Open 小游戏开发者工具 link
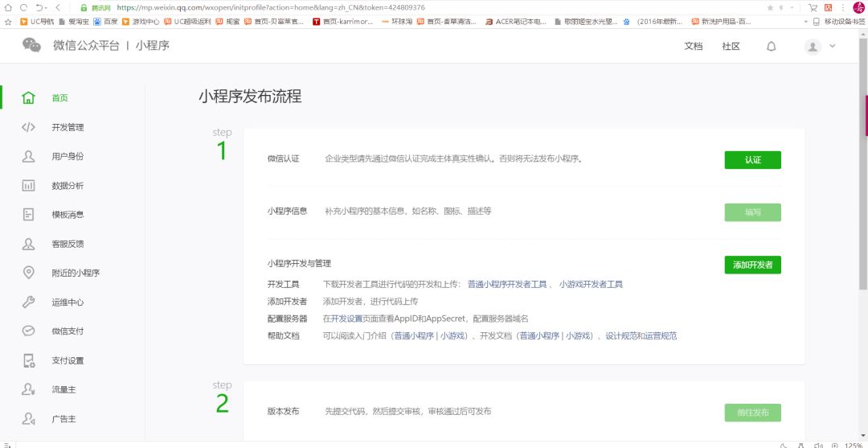Screen dimensions: 868x448 pos(591,284)
